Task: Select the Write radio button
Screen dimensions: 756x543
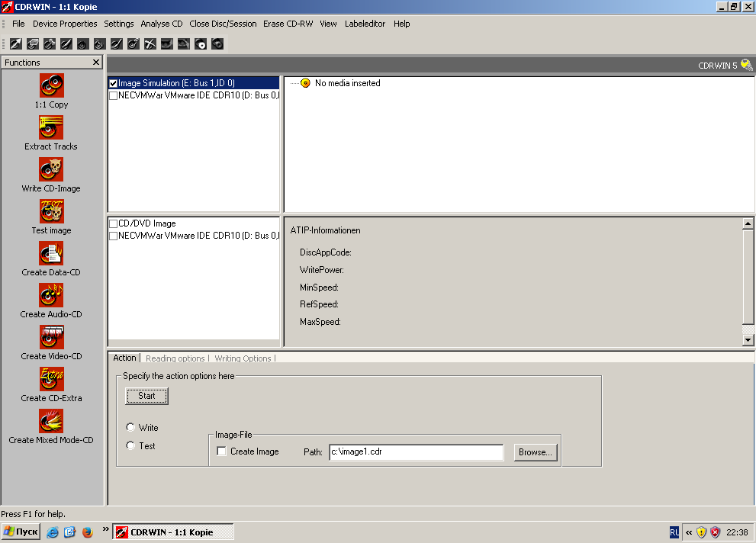Action: point(130,428)
